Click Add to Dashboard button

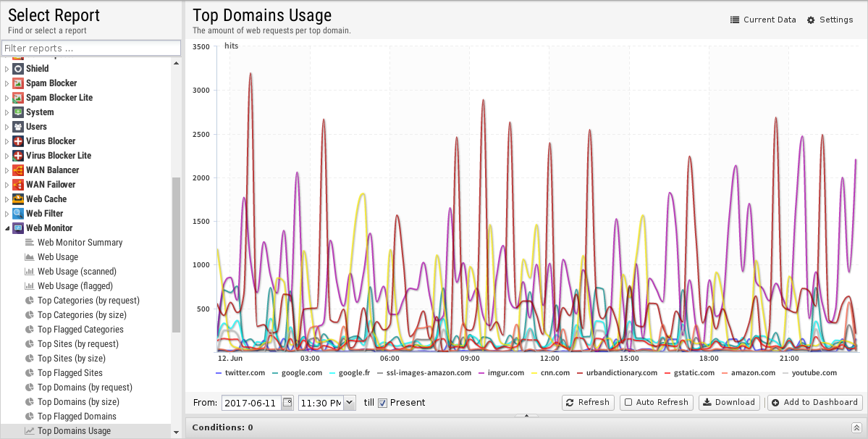[x=815, y=403]
